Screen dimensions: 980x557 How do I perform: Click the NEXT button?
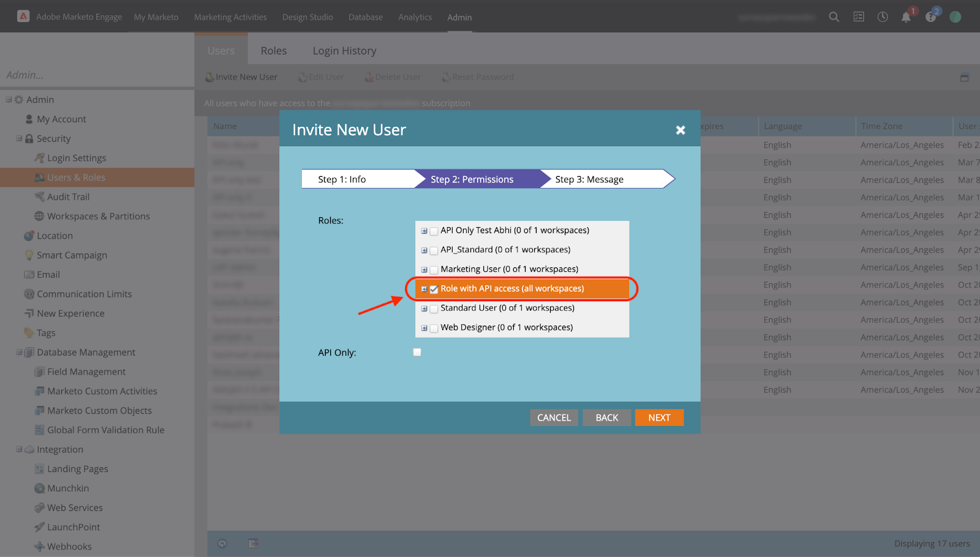659,417
